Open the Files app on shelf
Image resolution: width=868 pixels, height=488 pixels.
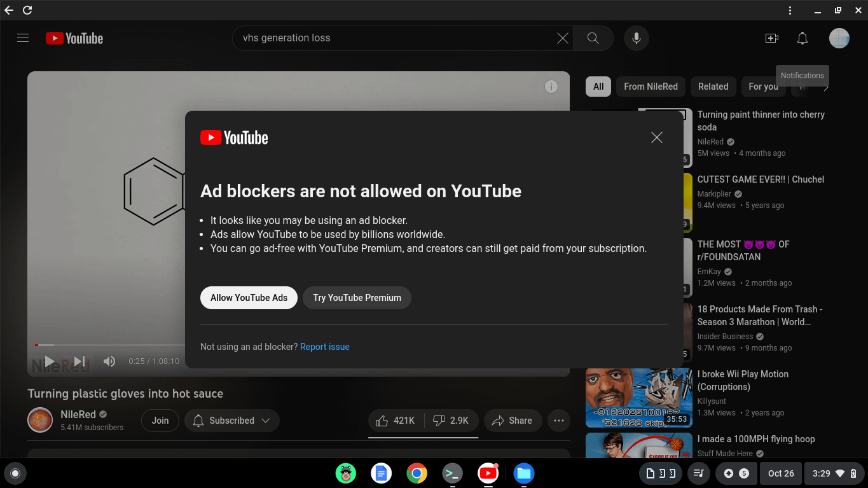point(523,473)
